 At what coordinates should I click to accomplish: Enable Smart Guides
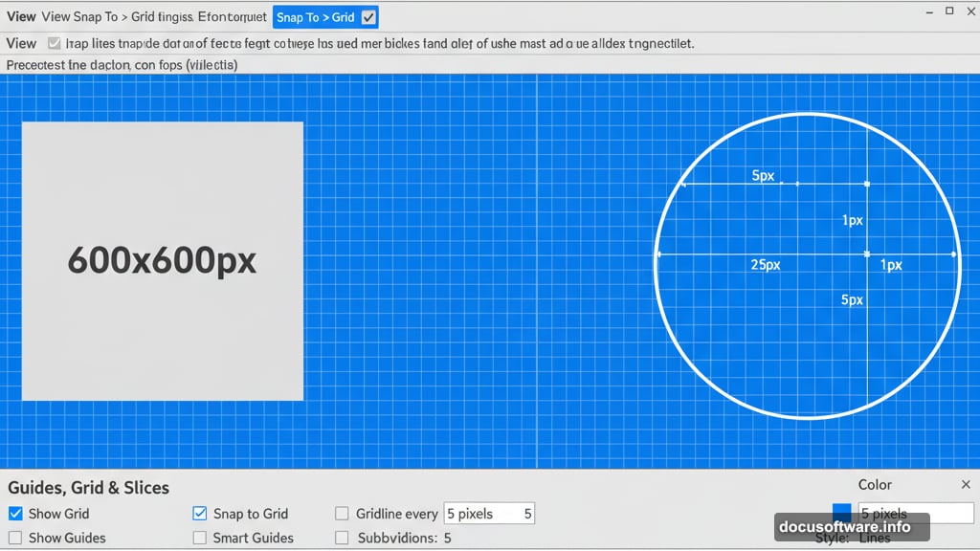click(200, 538)
